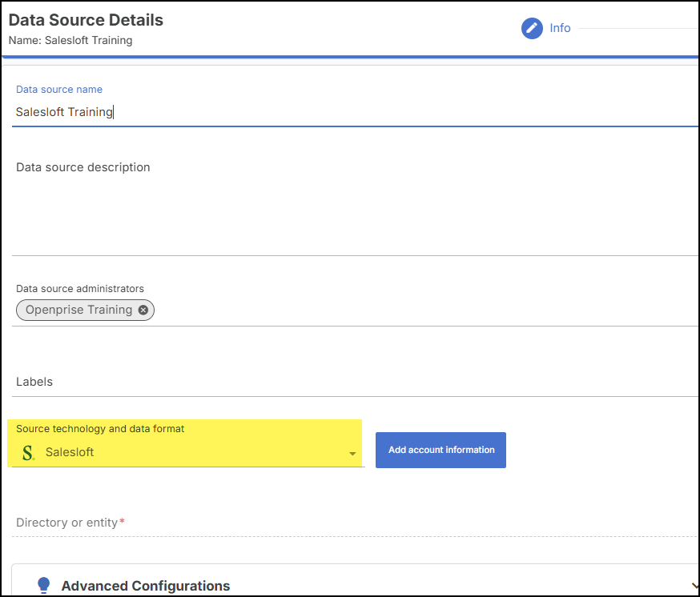700x597 pixels.
Task: Click the Data Source Details title
Action: (x=86, y=20)
